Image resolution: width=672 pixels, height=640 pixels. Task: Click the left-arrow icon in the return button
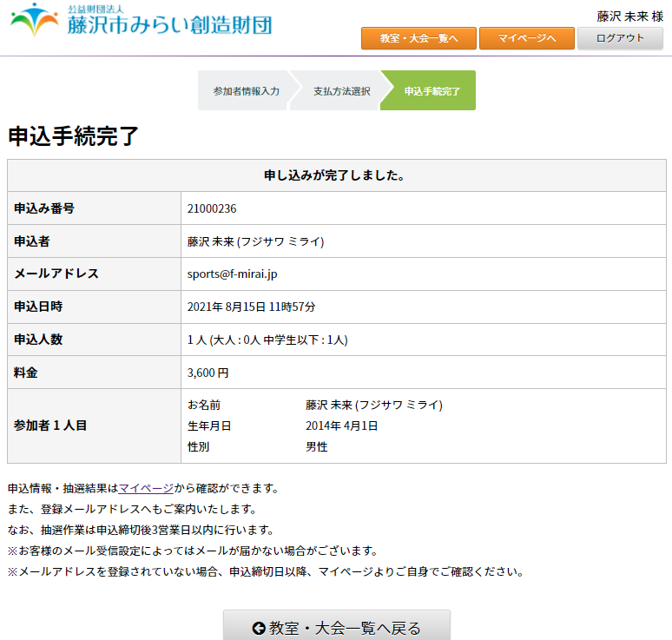point(258,628)
